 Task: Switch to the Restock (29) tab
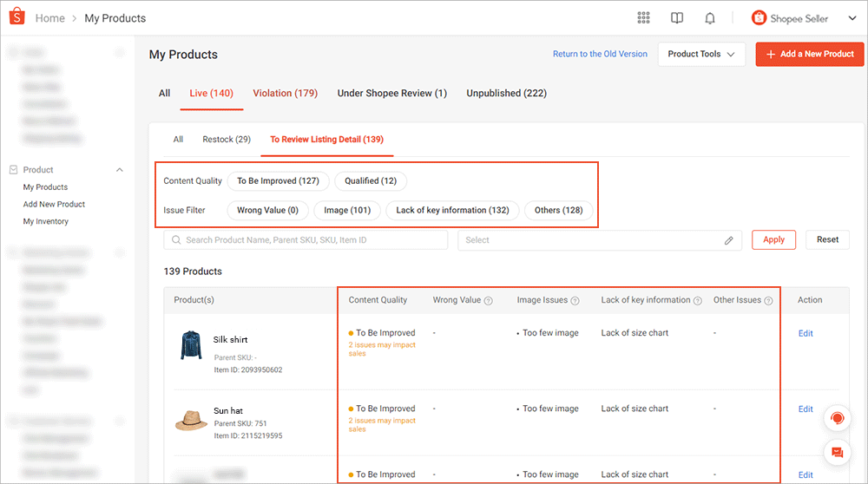coord(227,140)
